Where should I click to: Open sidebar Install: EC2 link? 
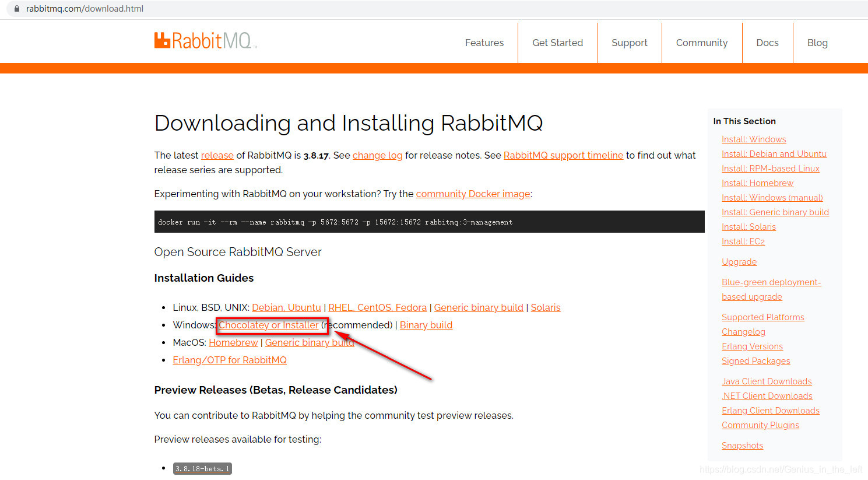coord(743,241)
